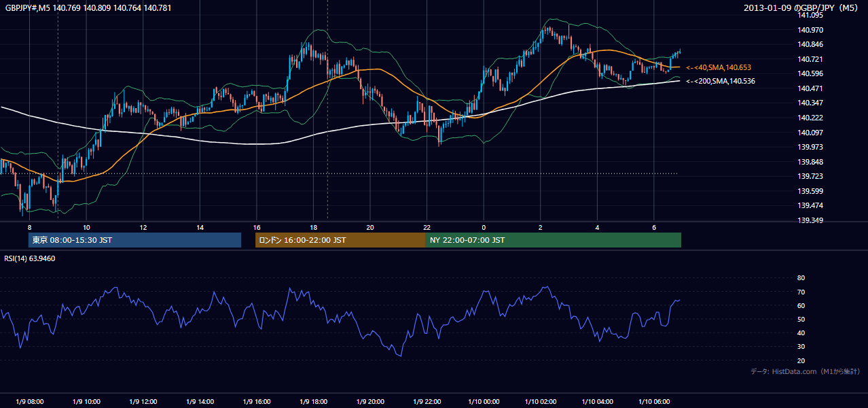This screenshot has height=408, width=868.
Task: Click the bottom date label 1/10 00:00
Action: pyautogui.click(x=484, y=401)
